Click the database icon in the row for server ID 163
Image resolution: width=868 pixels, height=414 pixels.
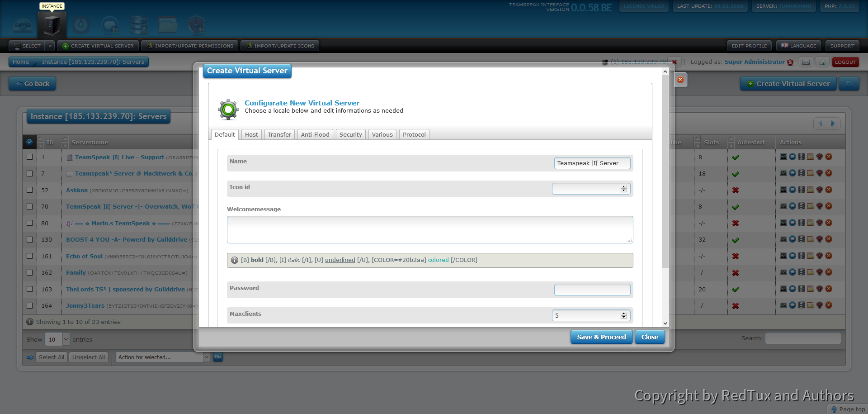click(802, 289)
